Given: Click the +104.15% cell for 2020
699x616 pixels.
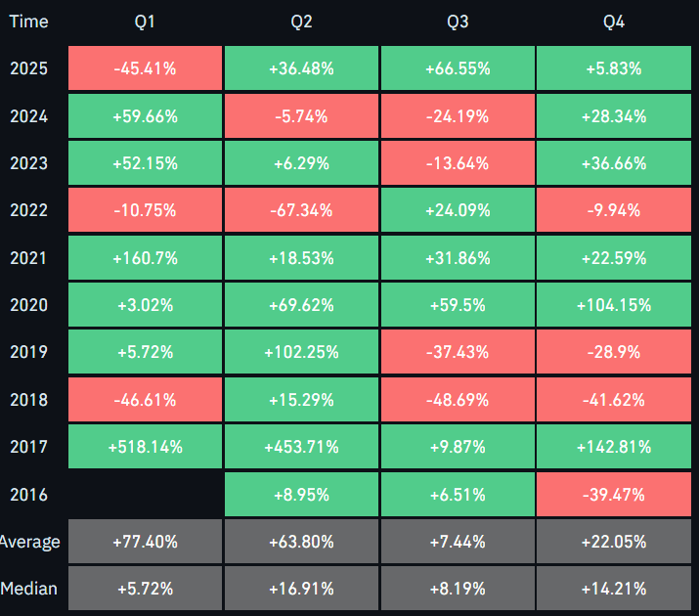Looking at the screenshot, I should click(x=614, y=305).
